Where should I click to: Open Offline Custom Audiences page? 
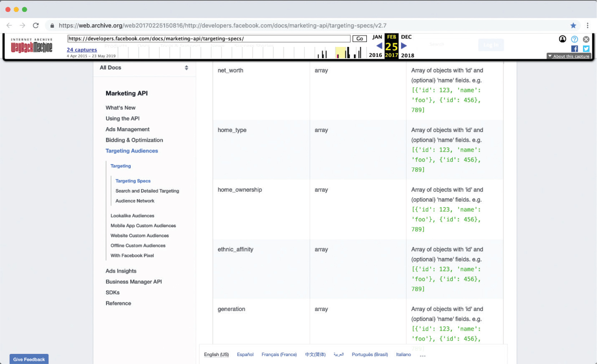point(138,246)
